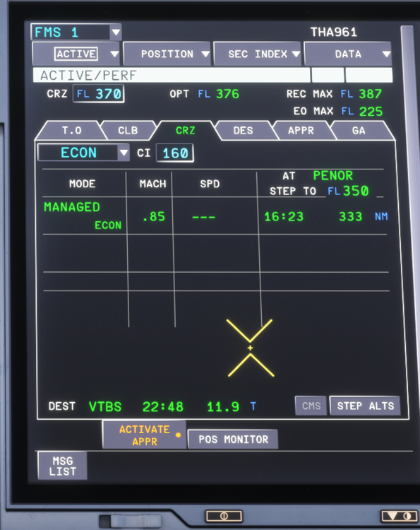Expand the ECON cruise mode dropdown
The width and height of the screenshot is (420, 530).
pos(83,153)
